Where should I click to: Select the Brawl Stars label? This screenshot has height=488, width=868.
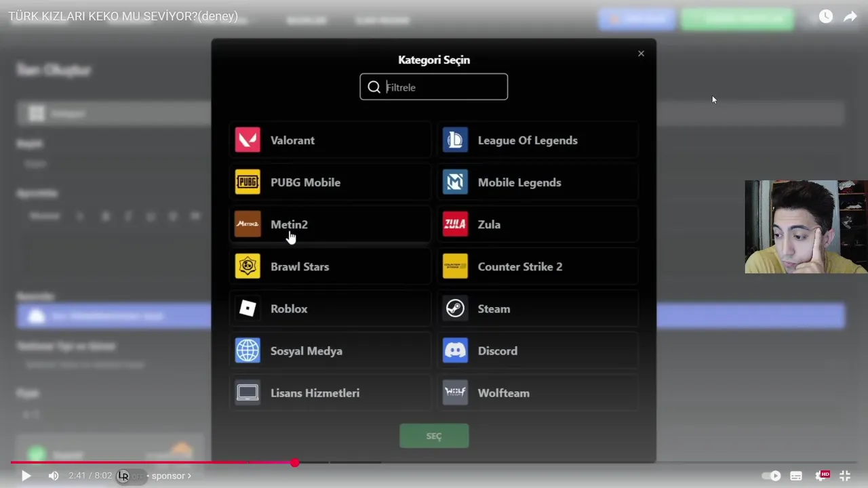pos(300,266)
